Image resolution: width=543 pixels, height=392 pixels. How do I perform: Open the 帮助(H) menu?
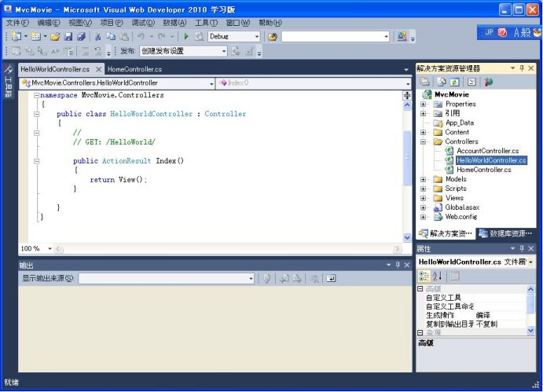click(270, 23)
